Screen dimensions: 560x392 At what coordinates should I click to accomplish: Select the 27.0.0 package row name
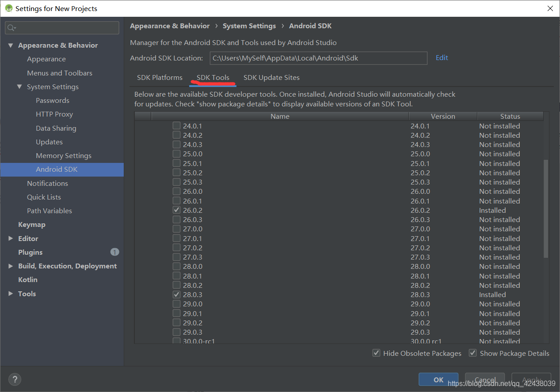pyautogui.click(x=193, y=229)
